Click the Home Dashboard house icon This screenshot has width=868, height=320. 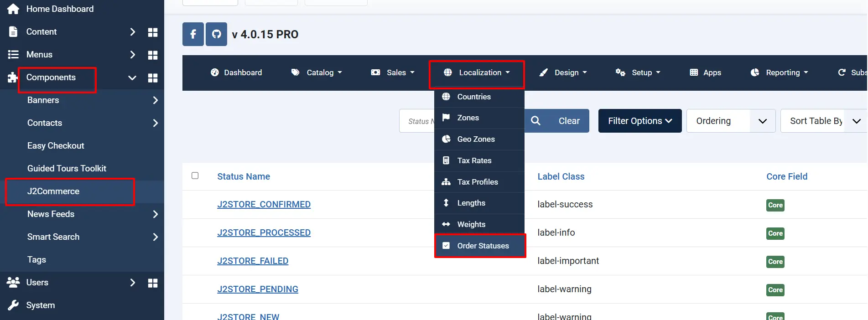(13, 9)
